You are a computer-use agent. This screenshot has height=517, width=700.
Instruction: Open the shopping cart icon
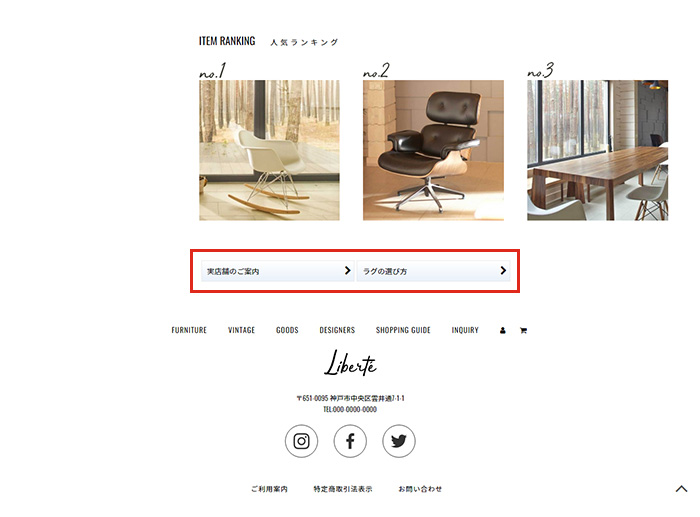[x=523, y=330]
